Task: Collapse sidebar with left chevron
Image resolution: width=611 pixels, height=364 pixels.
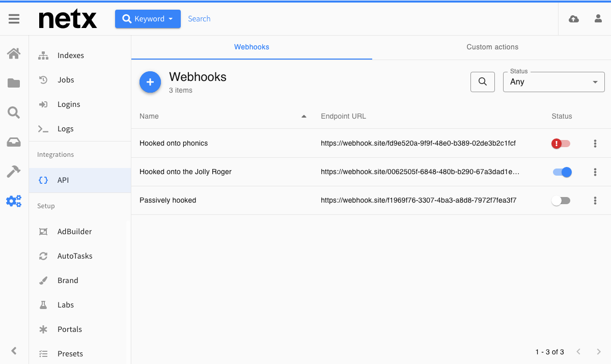Action: (x=14, y=350)
